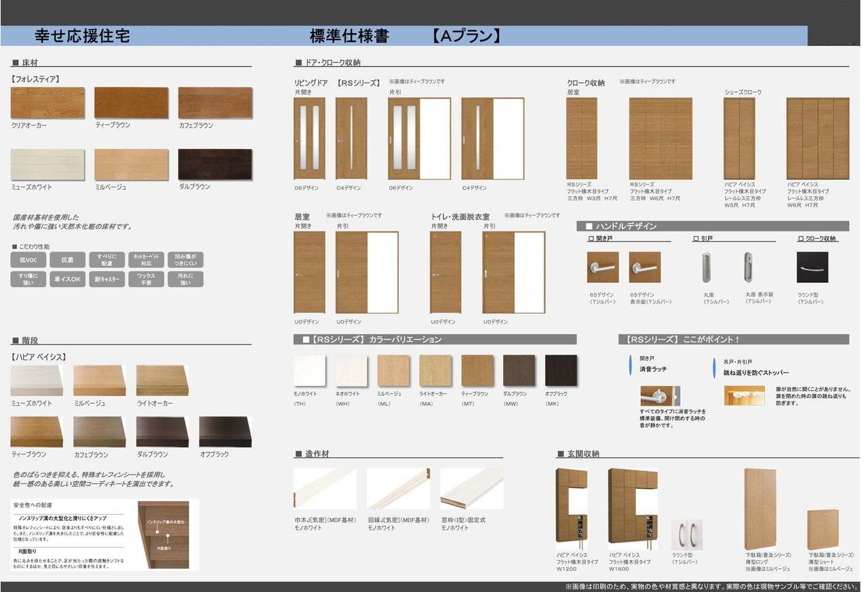Click the 抗菌 performance badge

point(68,260)
